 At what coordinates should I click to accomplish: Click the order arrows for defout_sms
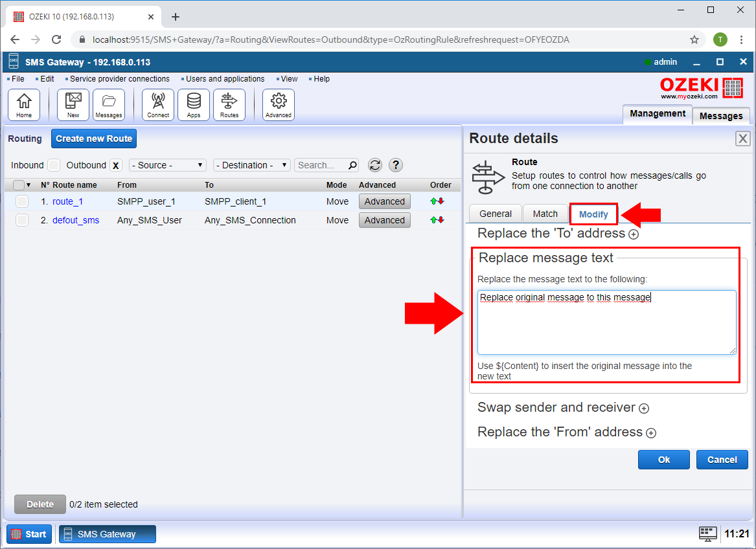(x=437, y=220)
